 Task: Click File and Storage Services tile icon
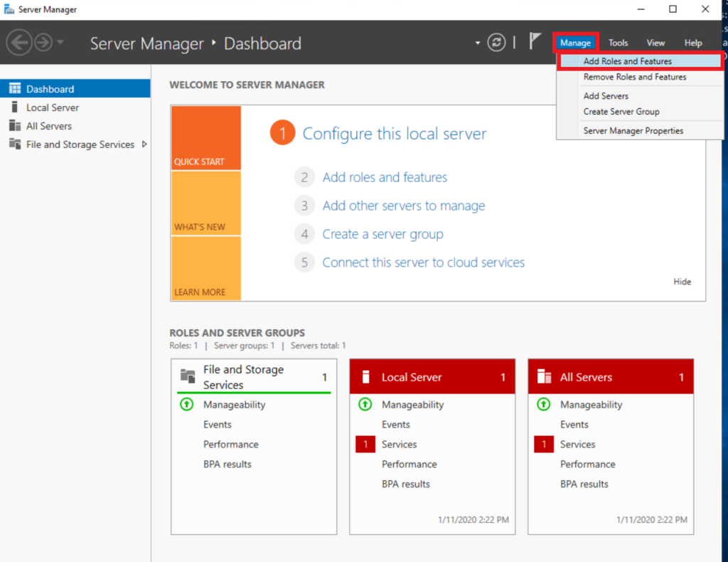[188, 376]
